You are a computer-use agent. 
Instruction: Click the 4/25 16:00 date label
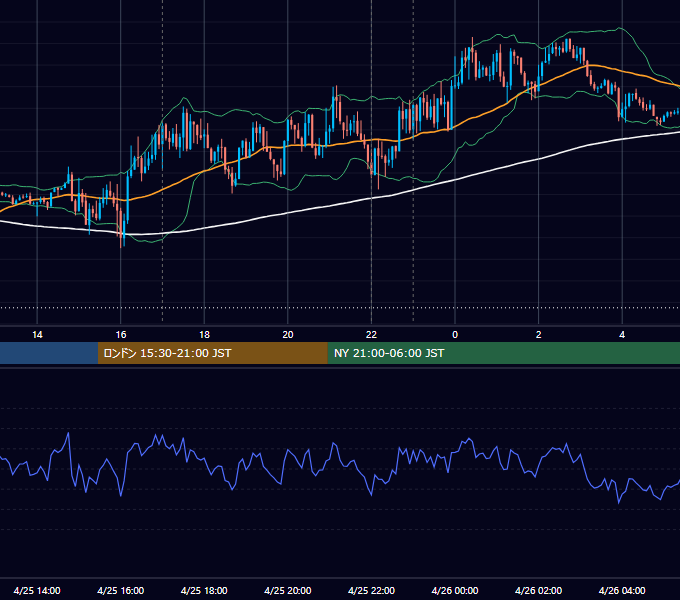121,590
